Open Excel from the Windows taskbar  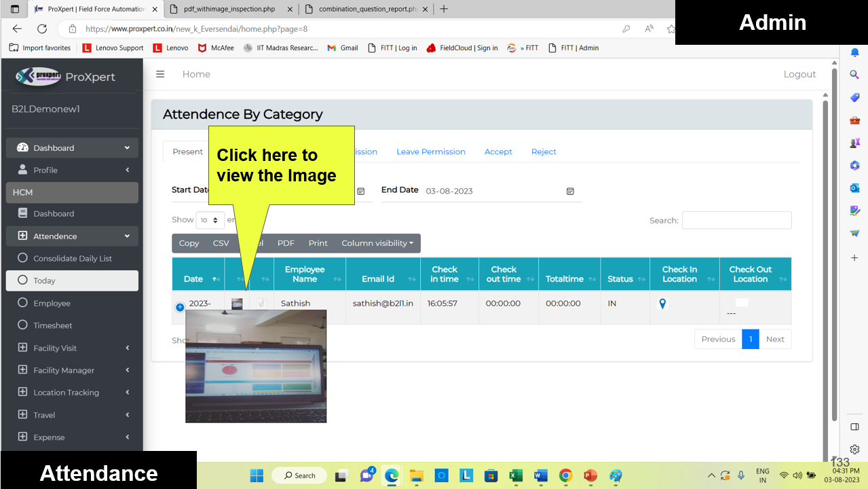click(516, 475)
